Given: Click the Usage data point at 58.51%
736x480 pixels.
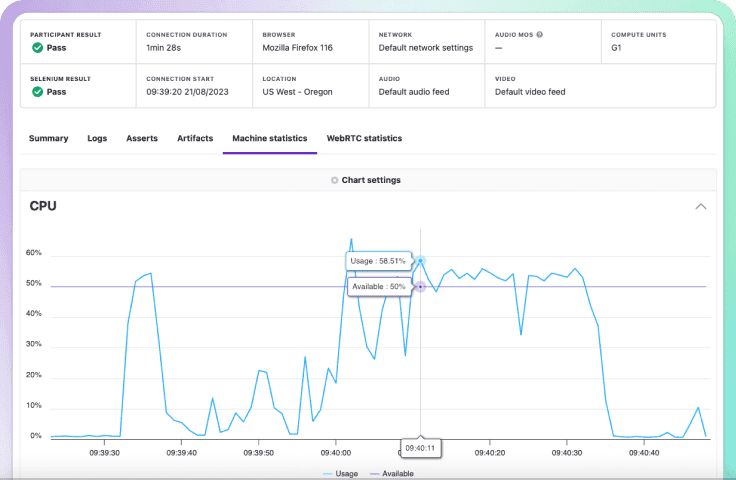Looking at the screenshot, I should click(x=421, y=260).
